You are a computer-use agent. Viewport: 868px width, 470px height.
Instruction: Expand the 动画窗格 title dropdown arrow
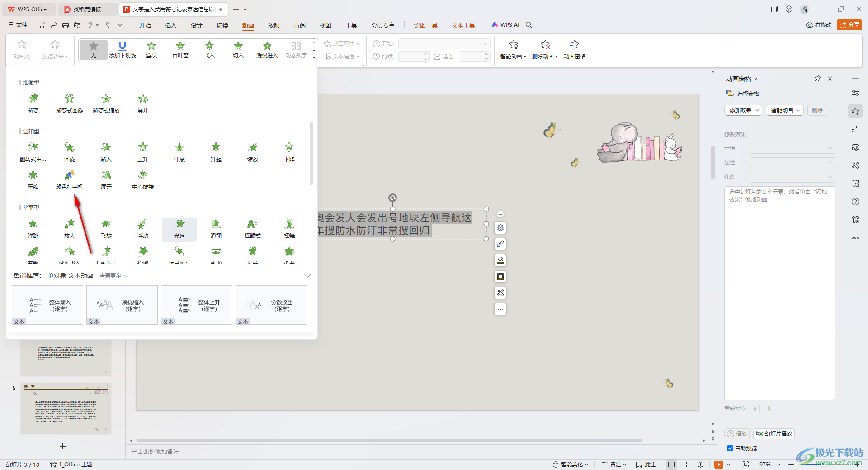(x=756, y=79)
